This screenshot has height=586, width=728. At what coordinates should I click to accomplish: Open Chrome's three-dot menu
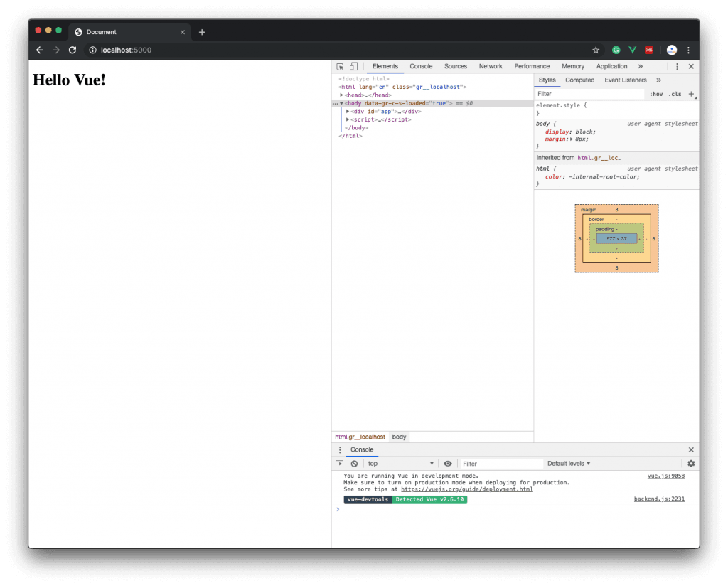688,50
